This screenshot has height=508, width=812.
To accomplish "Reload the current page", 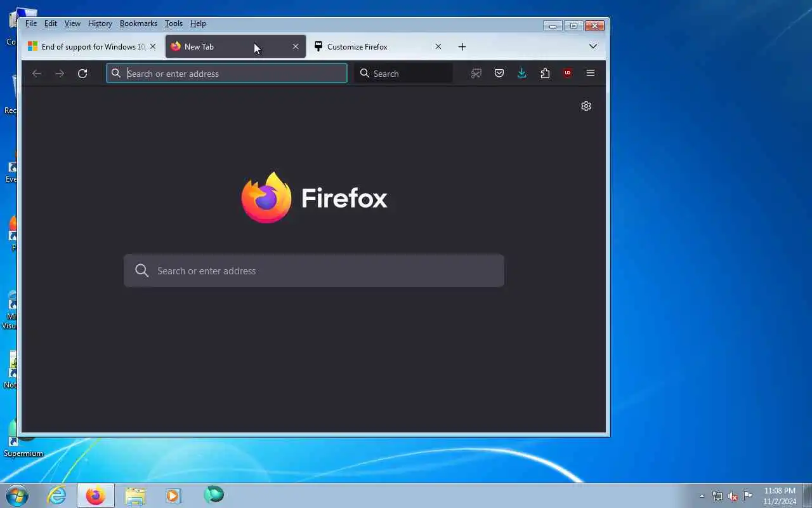I will [82, 74].
